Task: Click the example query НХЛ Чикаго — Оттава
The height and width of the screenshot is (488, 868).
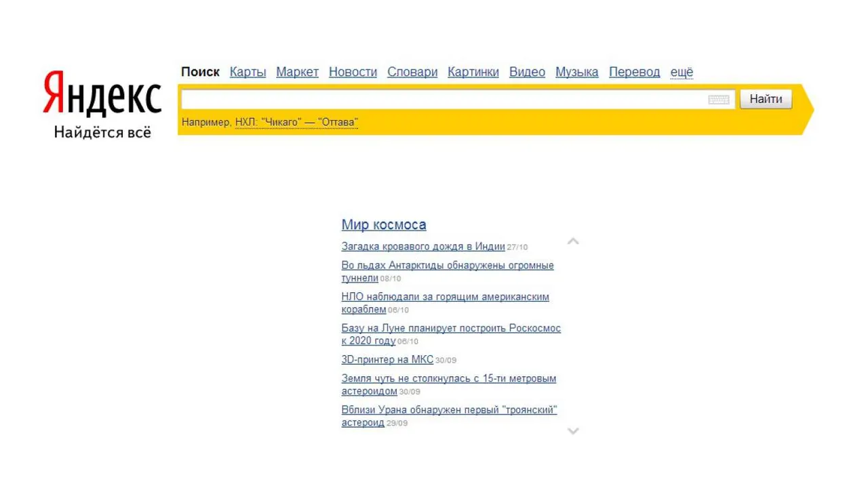Action: [296, 123]
